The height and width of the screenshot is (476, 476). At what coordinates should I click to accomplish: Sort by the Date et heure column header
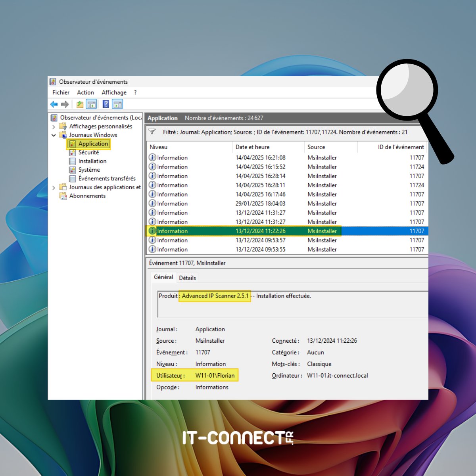(x=268, y=147)
